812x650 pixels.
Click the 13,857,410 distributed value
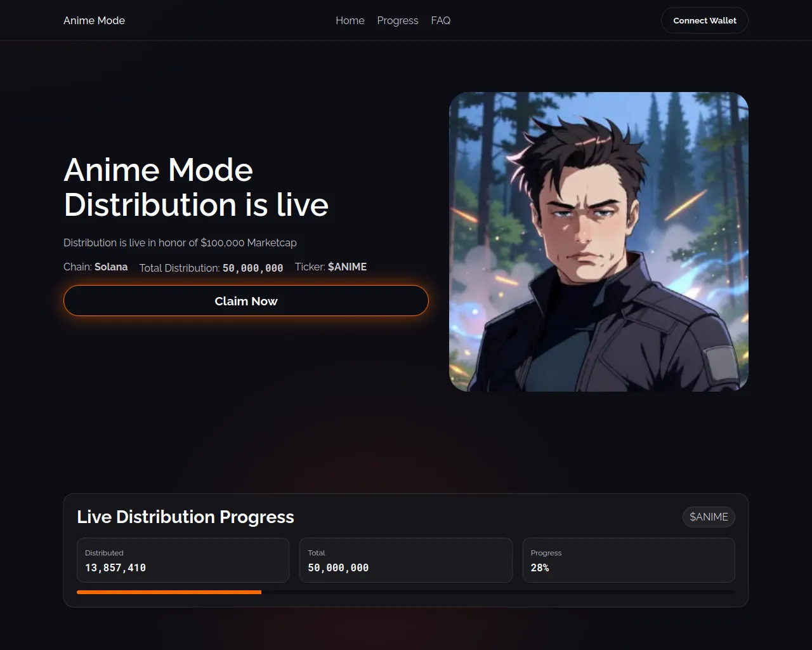115,567
